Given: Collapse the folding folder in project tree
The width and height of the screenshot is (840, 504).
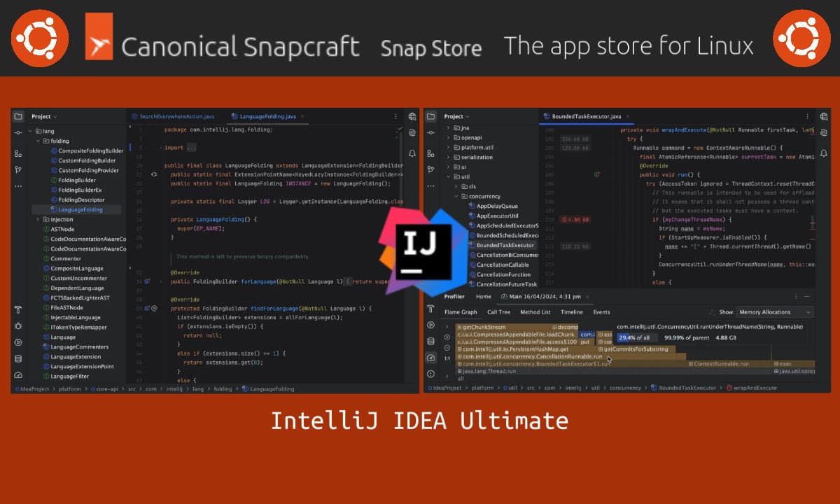Looking at the screenshot, I should click(37, 141).
